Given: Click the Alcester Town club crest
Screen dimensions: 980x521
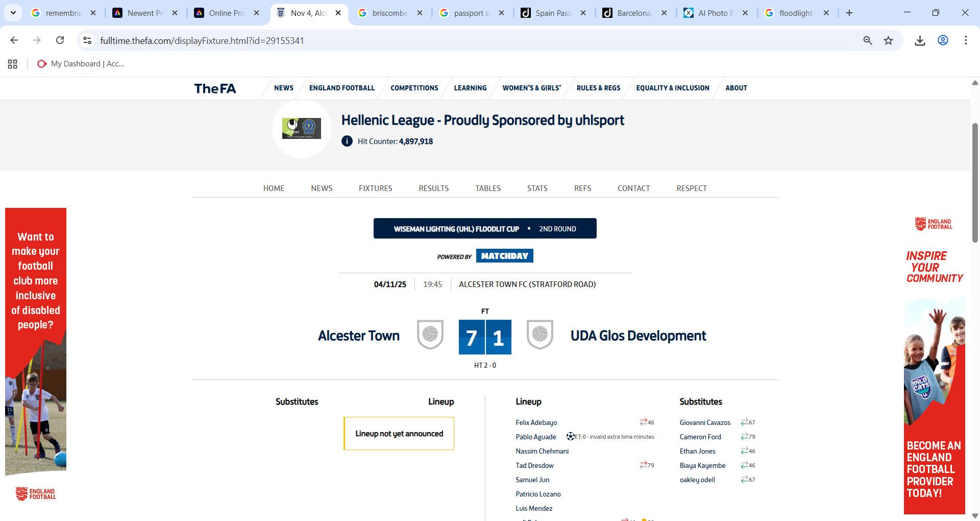Looking at the screenshot, I should point(430,335).
